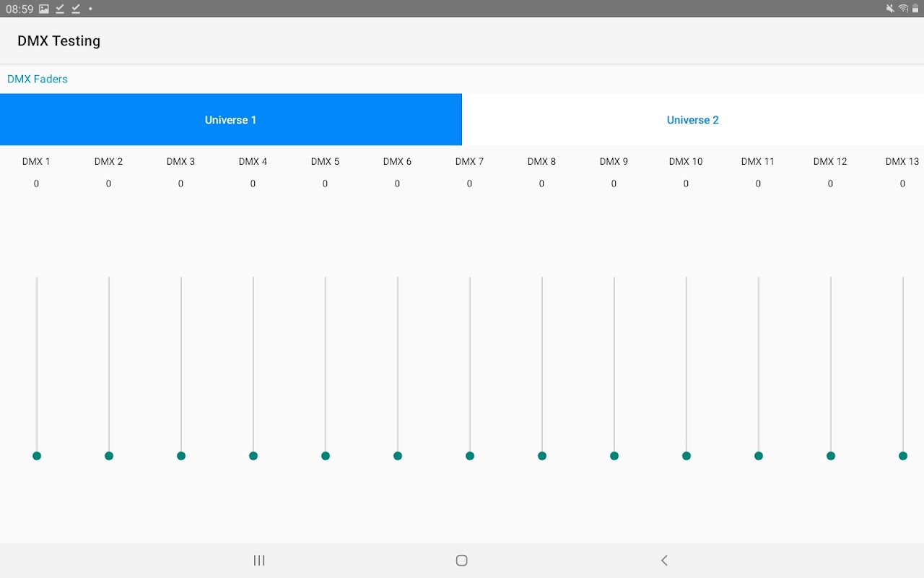Click the DMX 9 fader handle
Viewport: 924px width, 578px height.
point(614,456)
